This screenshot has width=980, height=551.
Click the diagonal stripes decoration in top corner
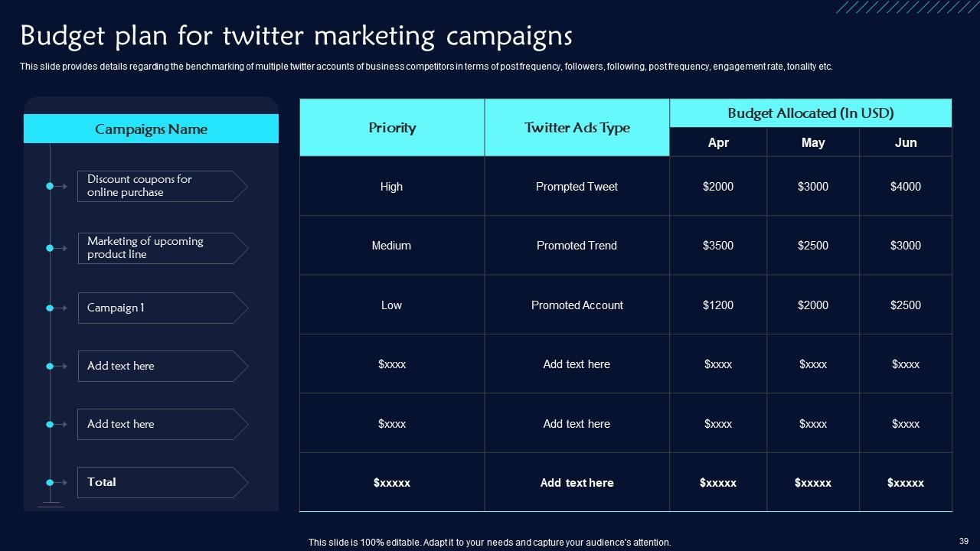point(906,7)
